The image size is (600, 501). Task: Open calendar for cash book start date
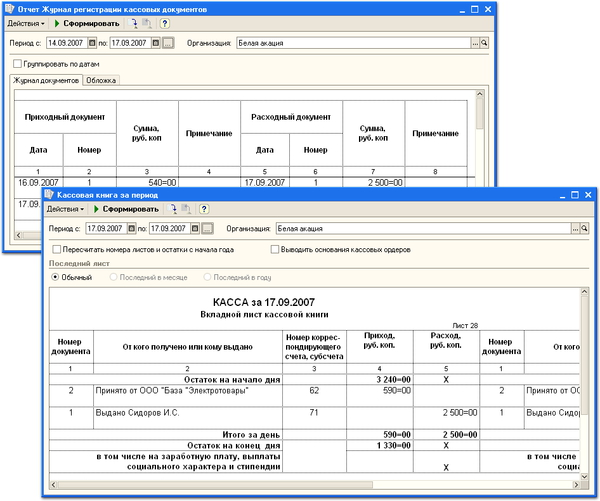point(132,228)
